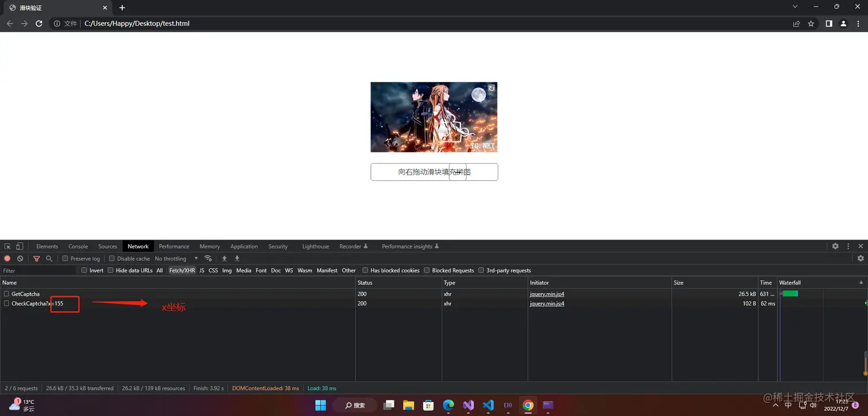
Task: Switch to the Console tab
Action: tap(78, 246)
